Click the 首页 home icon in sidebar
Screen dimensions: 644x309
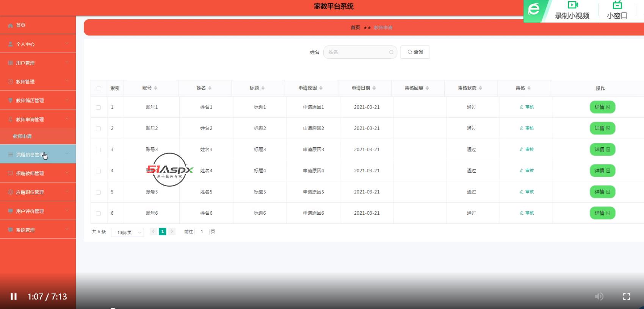click(11, 25)
